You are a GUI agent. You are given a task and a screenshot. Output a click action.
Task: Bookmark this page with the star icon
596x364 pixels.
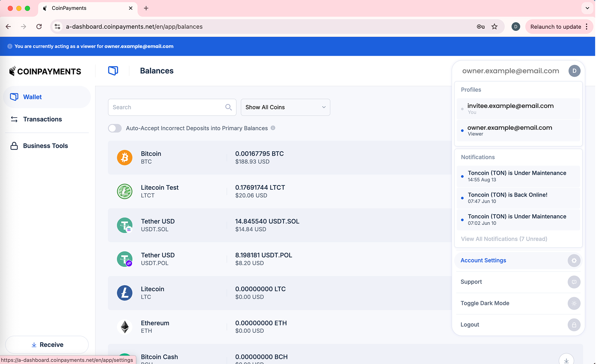point(494,27)
